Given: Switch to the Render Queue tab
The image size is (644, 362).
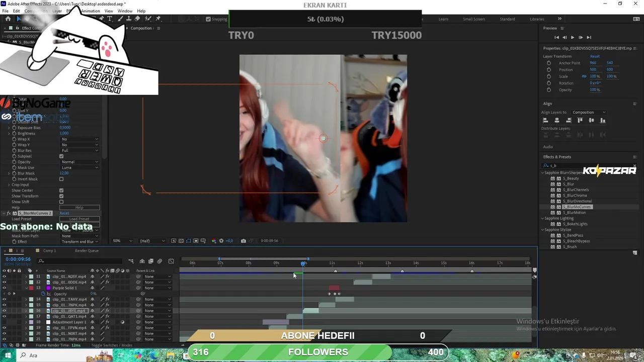Looking at the screenshot, I should (x=87, y=250).
